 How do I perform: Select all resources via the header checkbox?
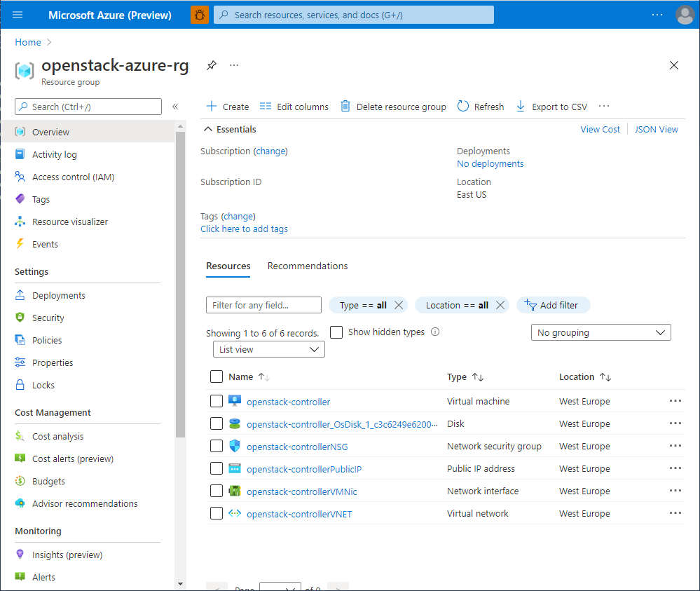coord(217,376)
